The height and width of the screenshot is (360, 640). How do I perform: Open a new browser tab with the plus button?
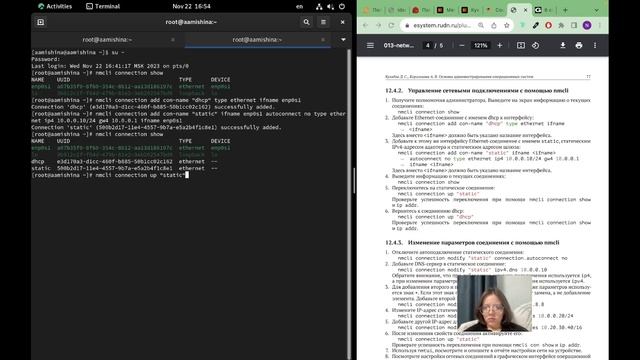tap(565, 10)
